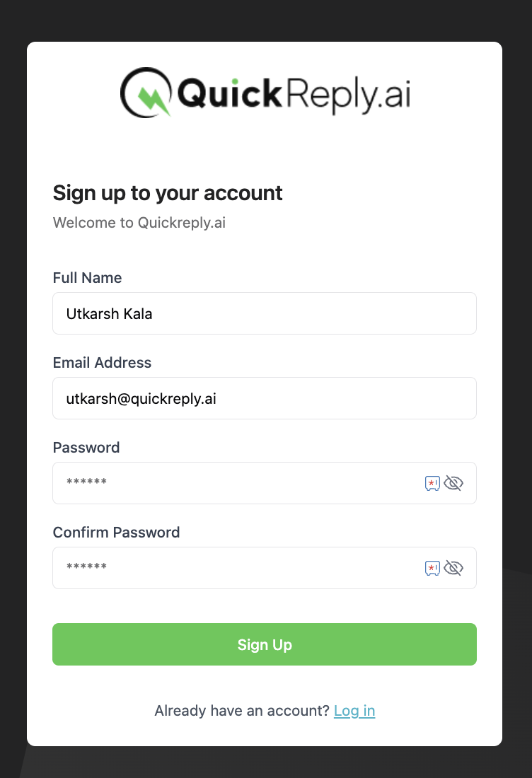Show the Password field's hidden characters
Viewport: 532px width, 778px height.
tap(453, 483)
